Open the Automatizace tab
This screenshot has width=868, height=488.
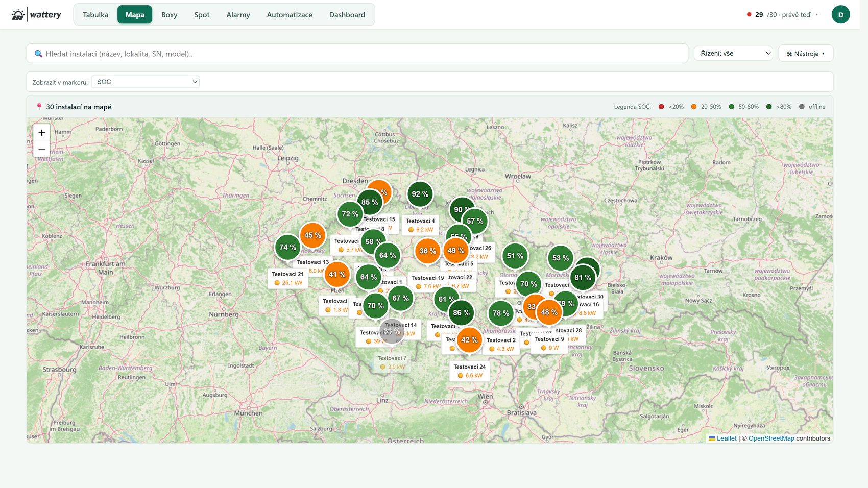coord(290,15)
